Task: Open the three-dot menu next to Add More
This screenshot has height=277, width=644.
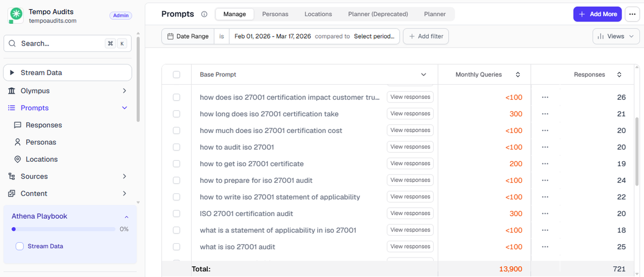Action: 632,14
